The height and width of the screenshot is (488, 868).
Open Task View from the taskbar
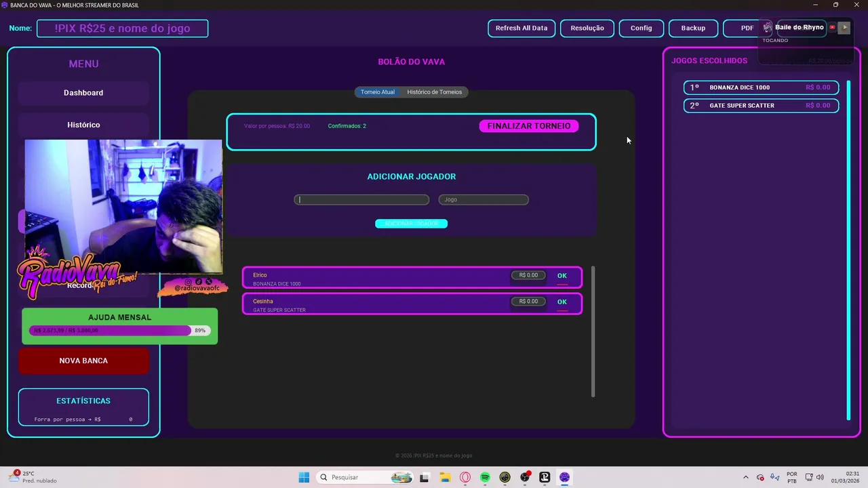click(x=425, y=477)
